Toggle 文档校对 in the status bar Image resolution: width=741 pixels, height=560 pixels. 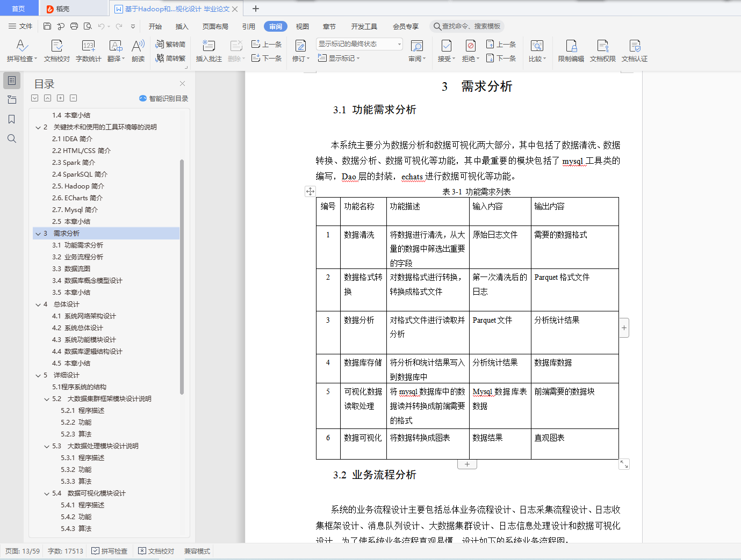(156, 551)
